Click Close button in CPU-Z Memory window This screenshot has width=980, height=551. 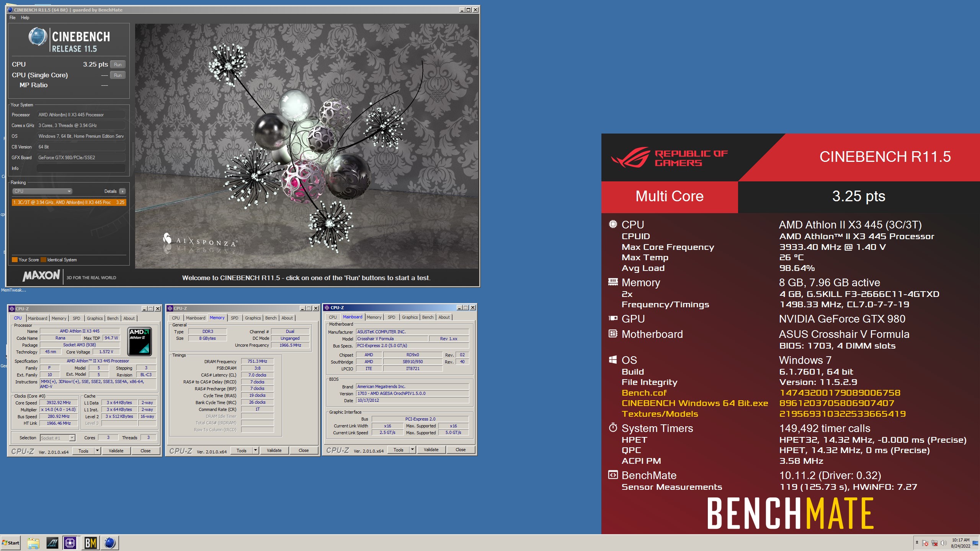[x=304, y=451]
